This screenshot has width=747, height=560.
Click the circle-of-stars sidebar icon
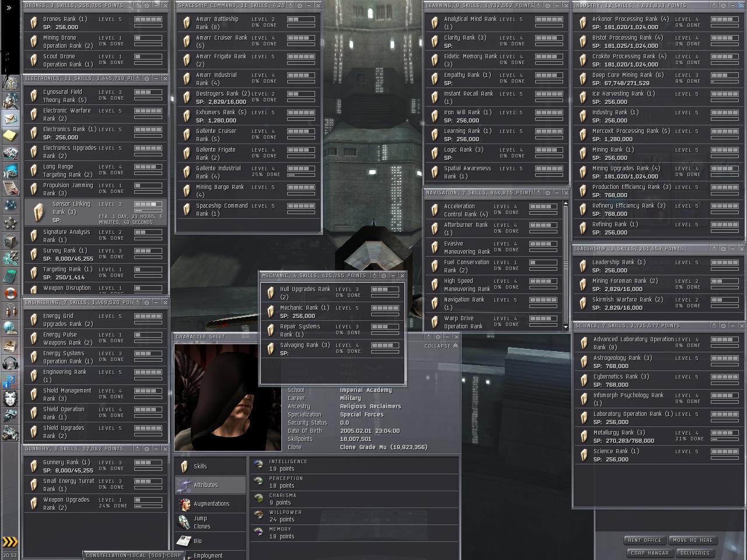pos(11,223)
